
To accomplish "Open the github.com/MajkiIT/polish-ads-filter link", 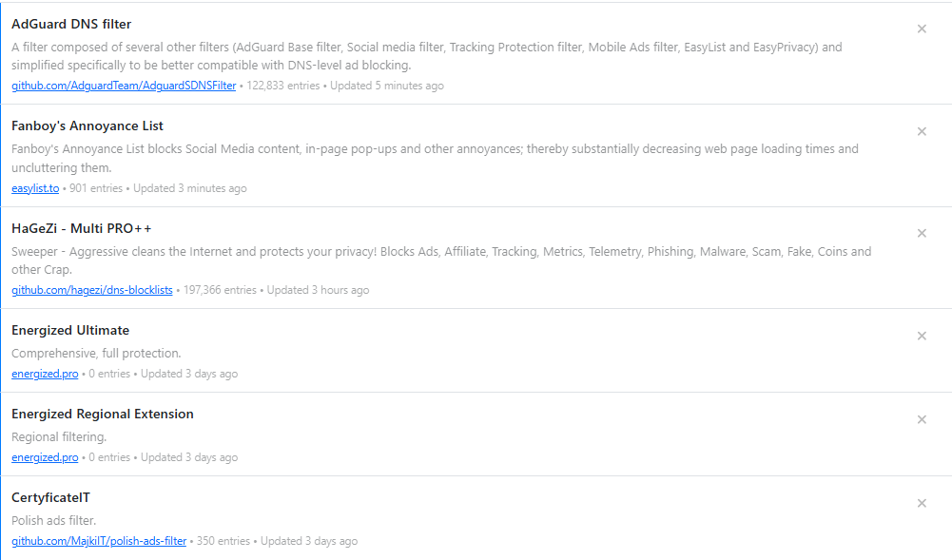I will click(99, 541).
